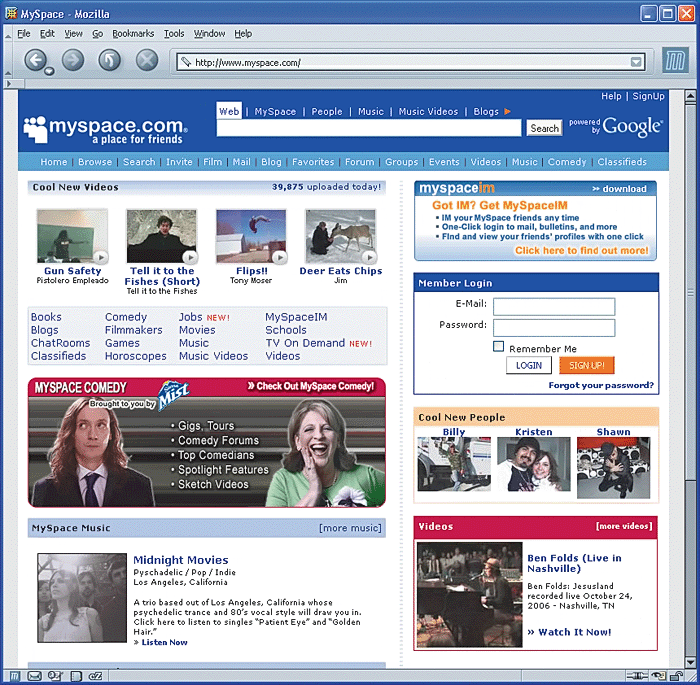The height and width of the screenshot is (685, 700).
Task: Open Classifieds in the blue nav bar
Action: [622, 162]
